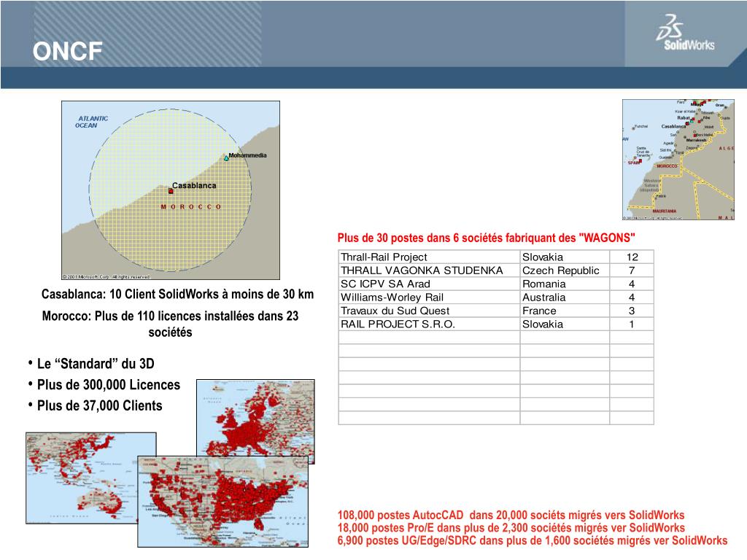The image size is (747, 560).
Task: Open the Casablanca radius map image
Action: click(x=171, y=190)
